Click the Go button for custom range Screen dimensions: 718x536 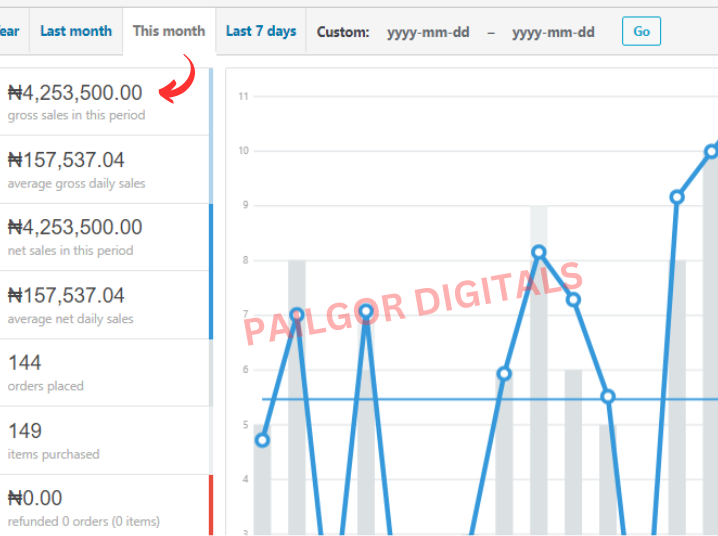641,31
